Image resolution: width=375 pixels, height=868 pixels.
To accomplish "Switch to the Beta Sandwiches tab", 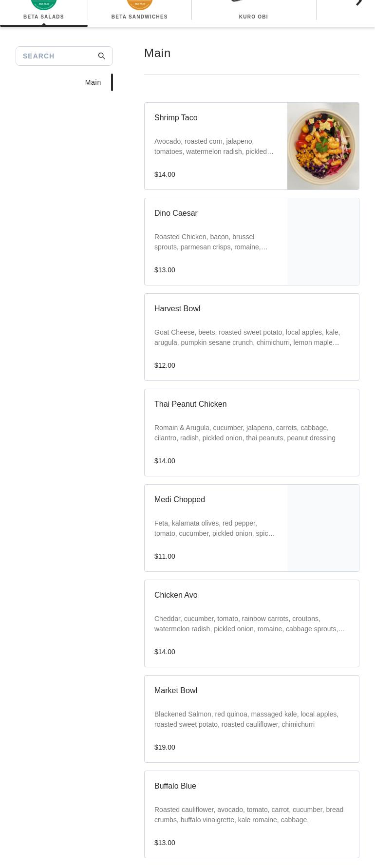I will tap(139, 17).
